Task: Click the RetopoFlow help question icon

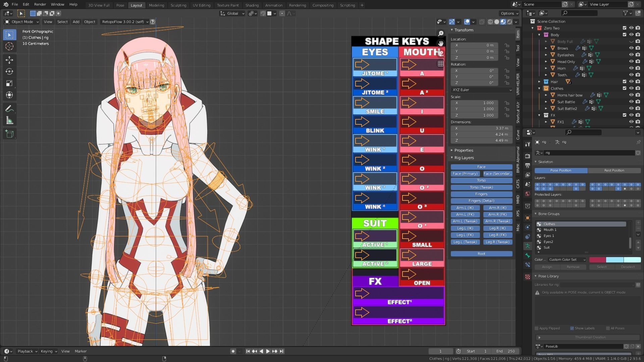Action: point(153,22)
